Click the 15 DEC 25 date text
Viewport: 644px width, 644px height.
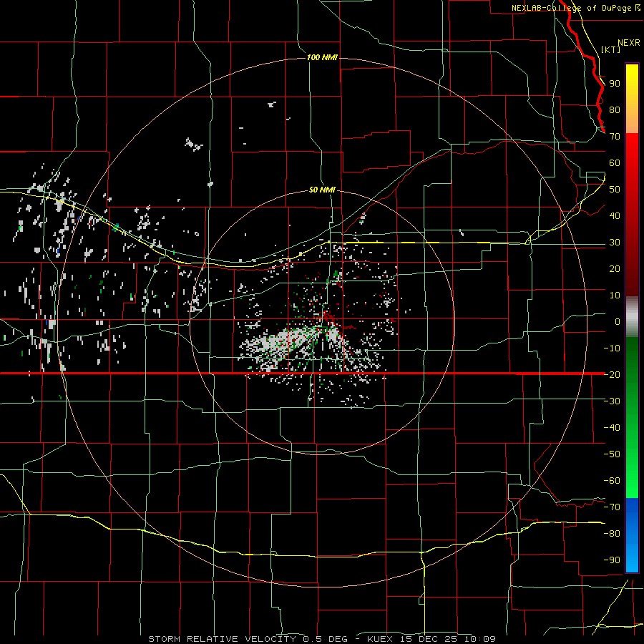[429, 639]
